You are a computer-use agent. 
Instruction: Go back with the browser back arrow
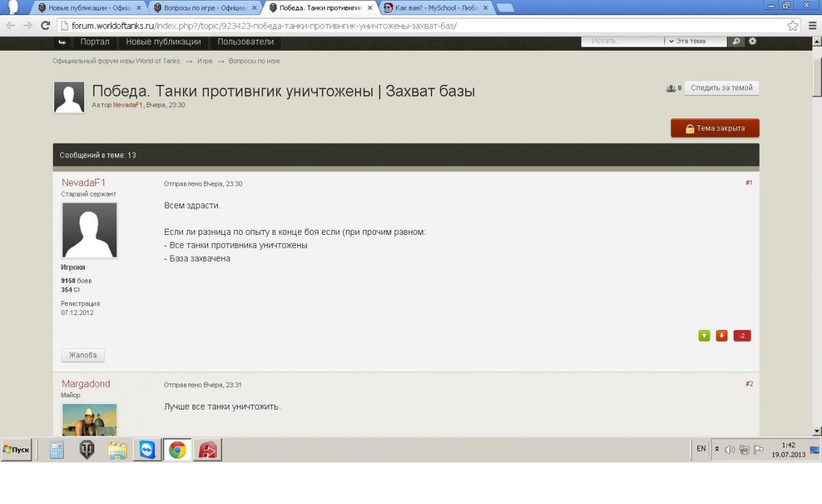click(x=10, y=26)
